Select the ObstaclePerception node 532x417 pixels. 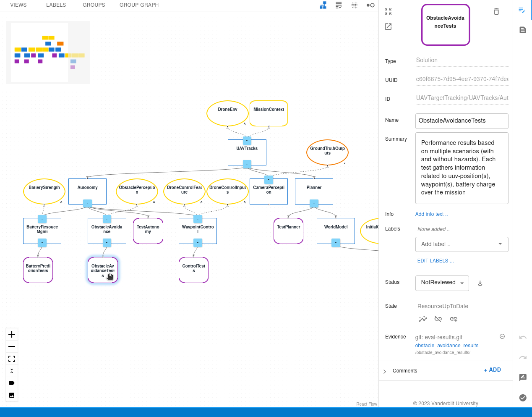[x=137, y=191]
